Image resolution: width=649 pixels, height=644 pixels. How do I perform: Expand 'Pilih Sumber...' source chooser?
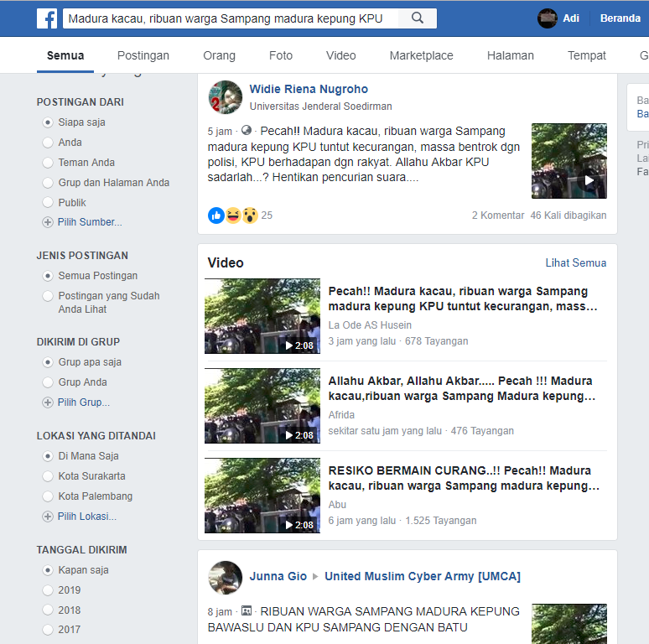89,222
